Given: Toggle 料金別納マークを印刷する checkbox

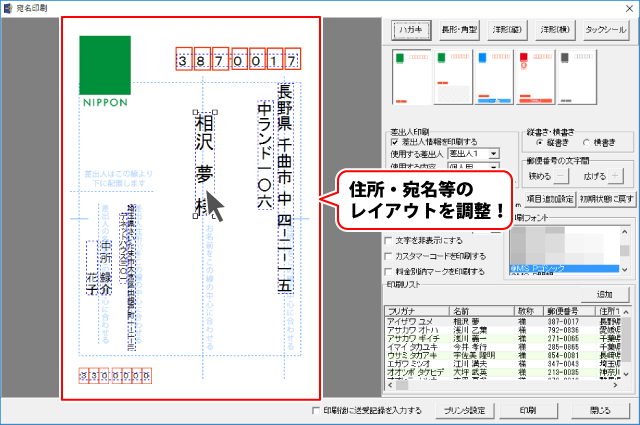Looking at the screenshot, I should (391, 271).
